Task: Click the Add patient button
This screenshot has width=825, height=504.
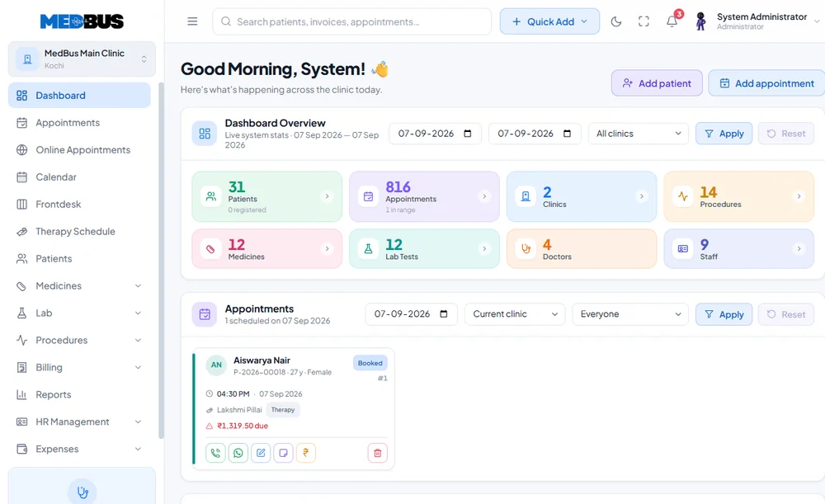Action: (657, 83)
